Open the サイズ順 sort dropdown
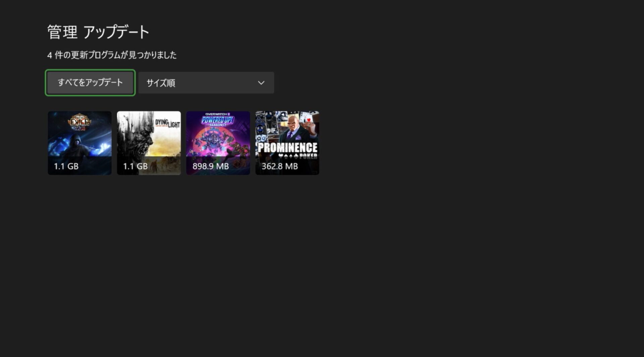Screen dimensions: 644x357 click(x=206, y=83)
